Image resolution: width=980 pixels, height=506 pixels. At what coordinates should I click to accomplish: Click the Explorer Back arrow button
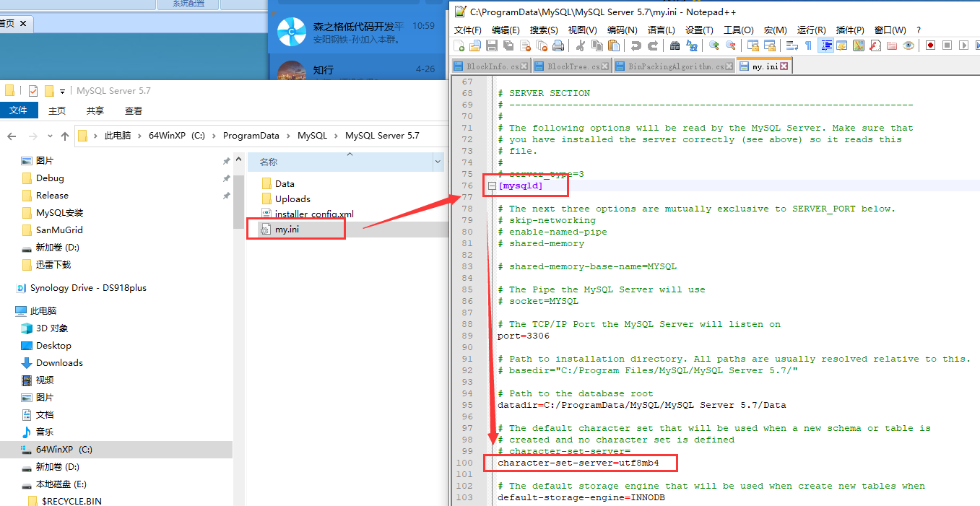coord(12,136)
